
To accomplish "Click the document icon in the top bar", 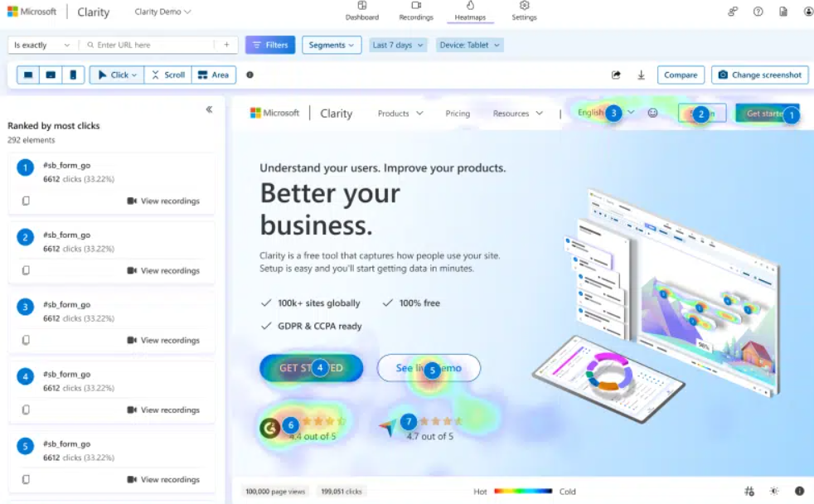I will (783, 12).
